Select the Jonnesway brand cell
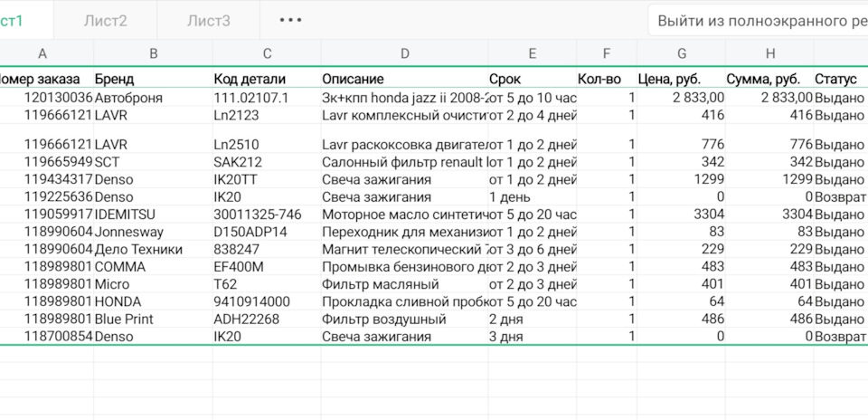This screenshot has width=868, height=420. pyautogui.click(x=154, y=232)
